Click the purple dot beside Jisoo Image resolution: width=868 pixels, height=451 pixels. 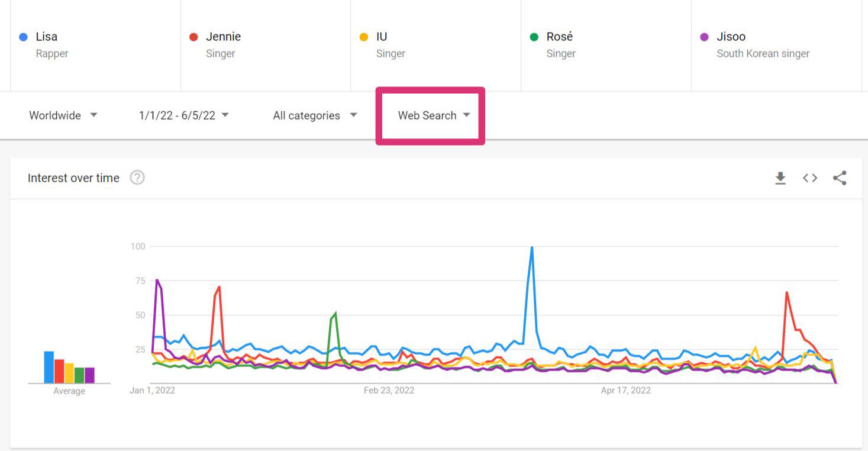click(x=704, y=37)
